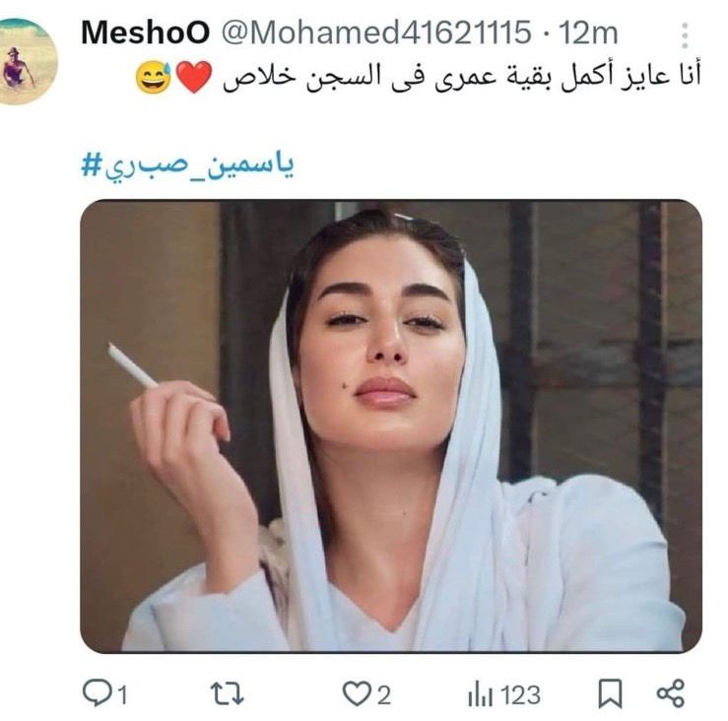
Task: Click the cigarette in the photo
Action: point(132,365)
